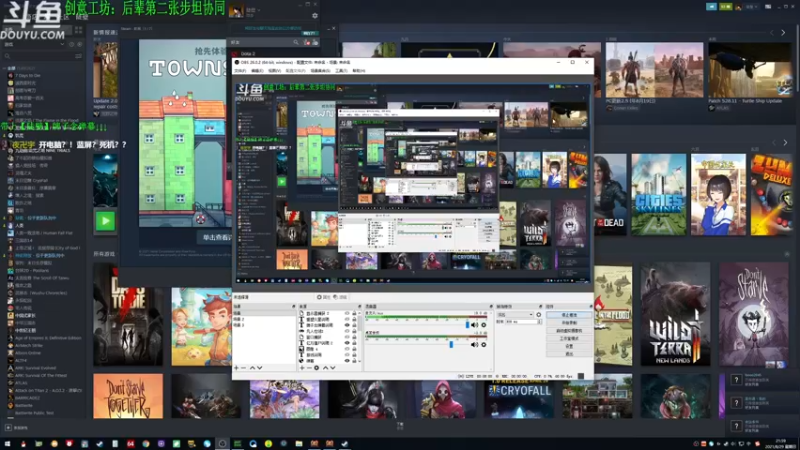Open the Edit menu in OBS

[257, 70]
